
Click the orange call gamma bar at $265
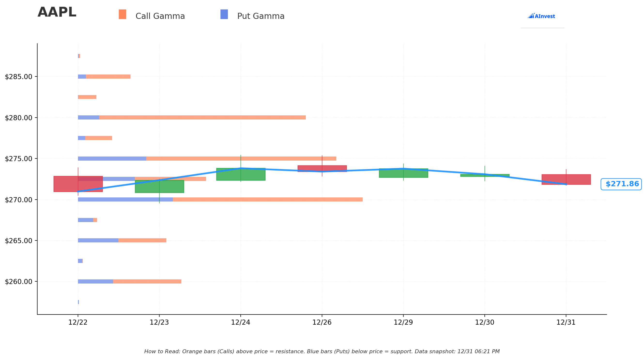142,240
